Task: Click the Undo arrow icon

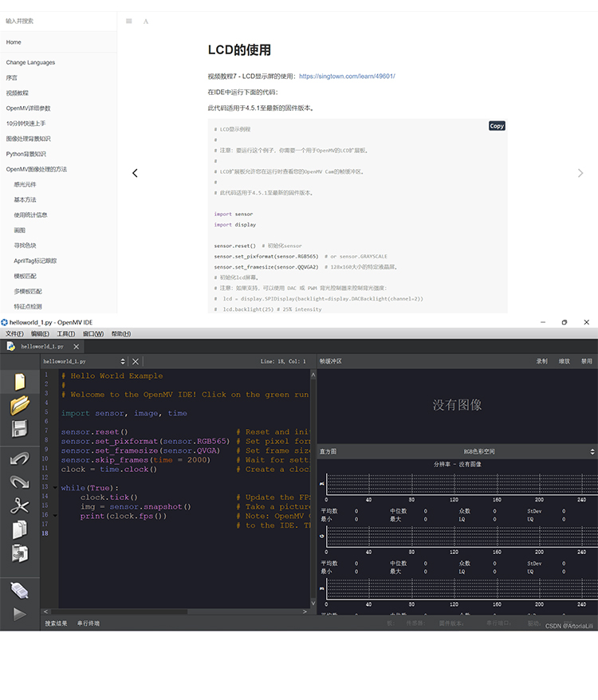Action: click(20, 459)
